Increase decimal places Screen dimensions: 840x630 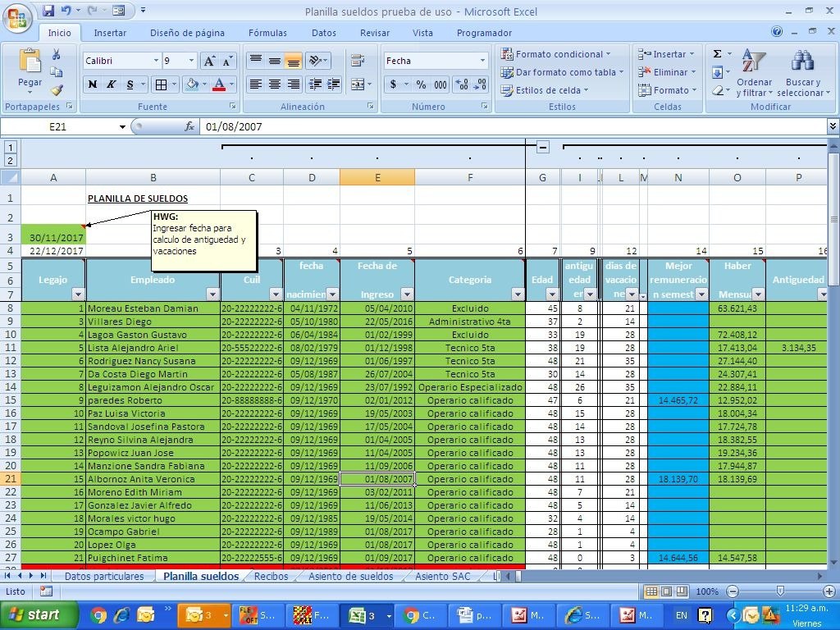click(461, 84)
